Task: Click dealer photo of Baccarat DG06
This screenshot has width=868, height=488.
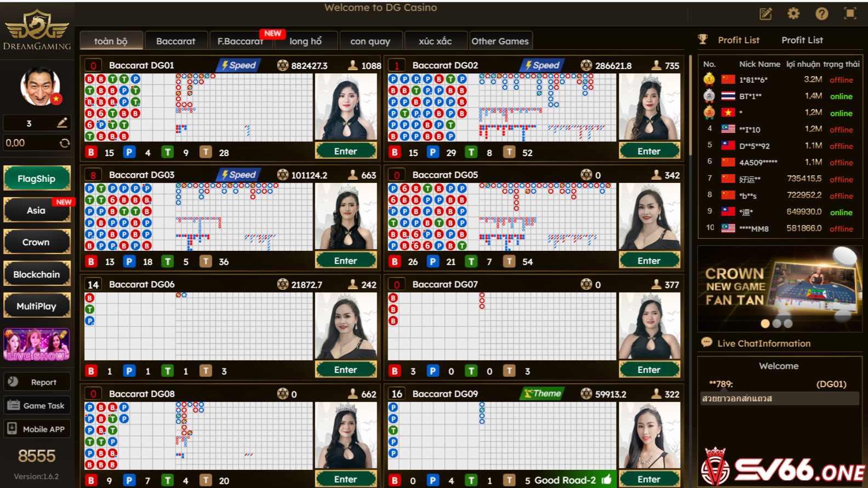Action: [346, 326]
